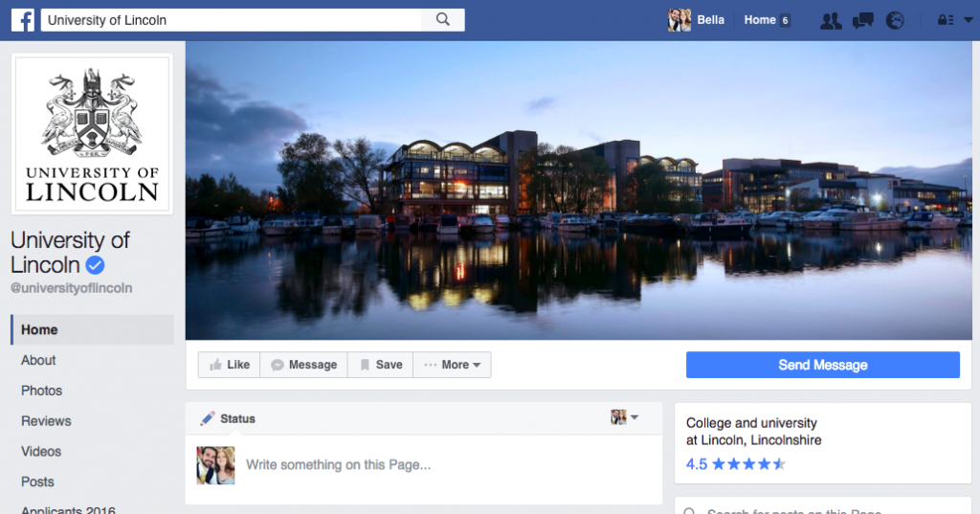Click the Write something on this Page field
Screen dimensions: 980x514
(338, 464)
